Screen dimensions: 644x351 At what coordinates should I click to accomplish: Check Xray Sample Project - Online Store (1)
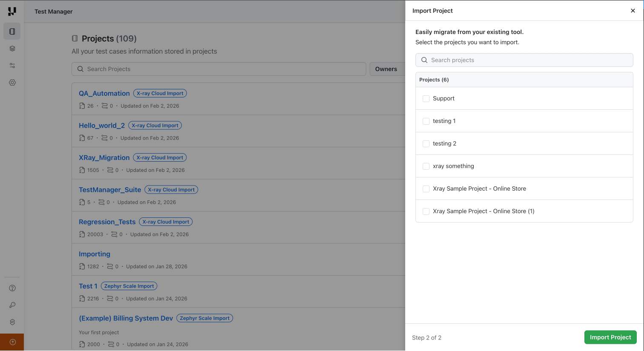(426, 211)
